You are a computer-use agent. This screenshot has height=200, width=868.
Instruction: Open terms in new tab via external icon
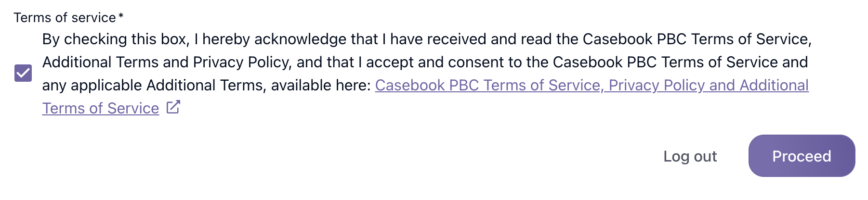tap(173, 107)
